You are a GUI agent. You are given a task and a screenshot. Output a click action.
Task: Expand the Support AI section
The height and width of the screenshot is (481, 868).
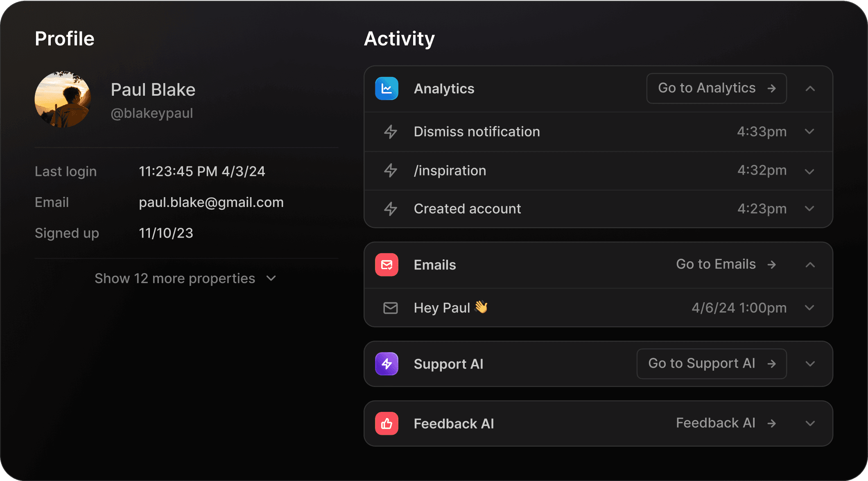pos(810,364)
